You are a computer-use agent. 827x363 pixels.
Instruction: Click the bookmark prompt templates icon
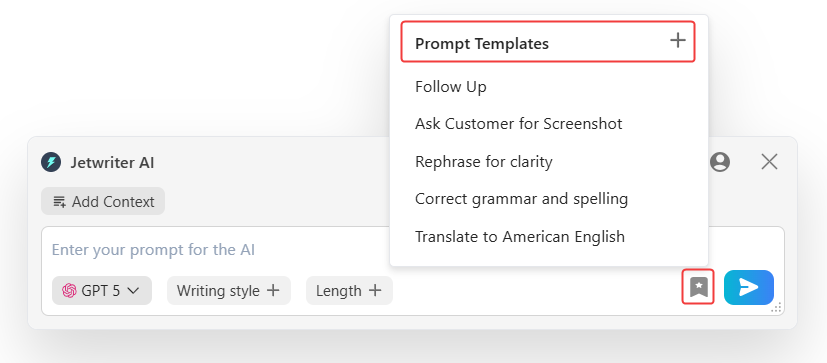pyautogui.click(x=698, y=287)
